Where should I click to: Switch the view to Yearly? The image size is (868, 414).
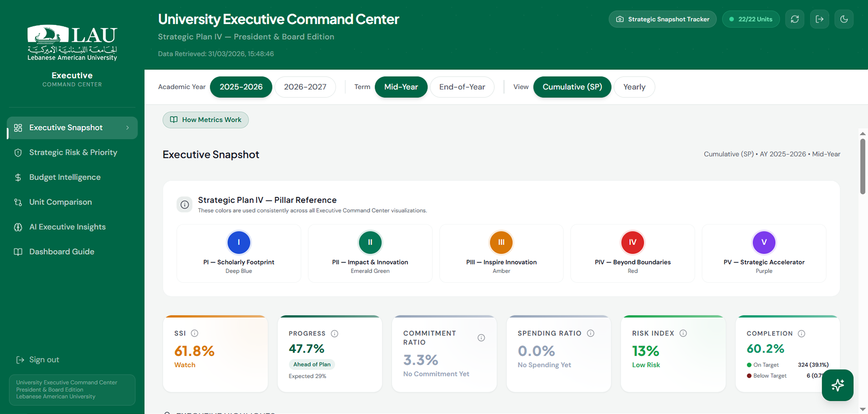(634, 87)
